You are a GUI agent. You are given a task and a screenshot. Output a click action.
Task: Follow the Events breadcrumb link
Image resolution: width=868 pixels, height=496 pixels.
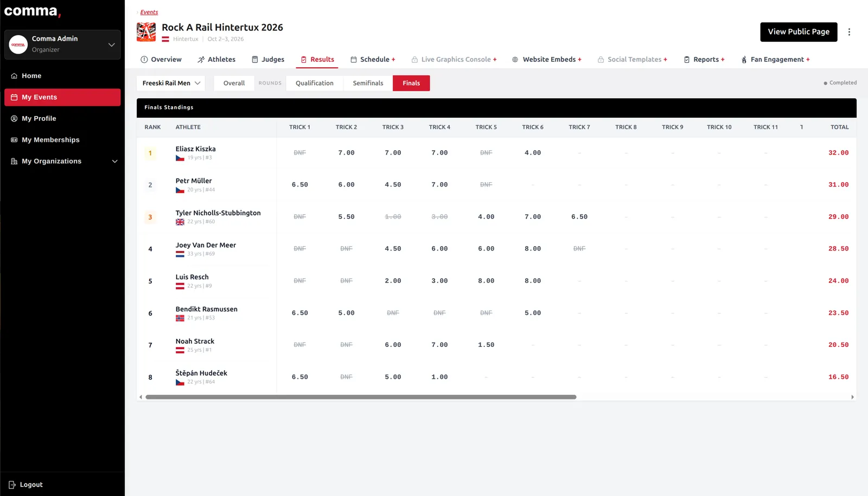[x=149, y=12]
